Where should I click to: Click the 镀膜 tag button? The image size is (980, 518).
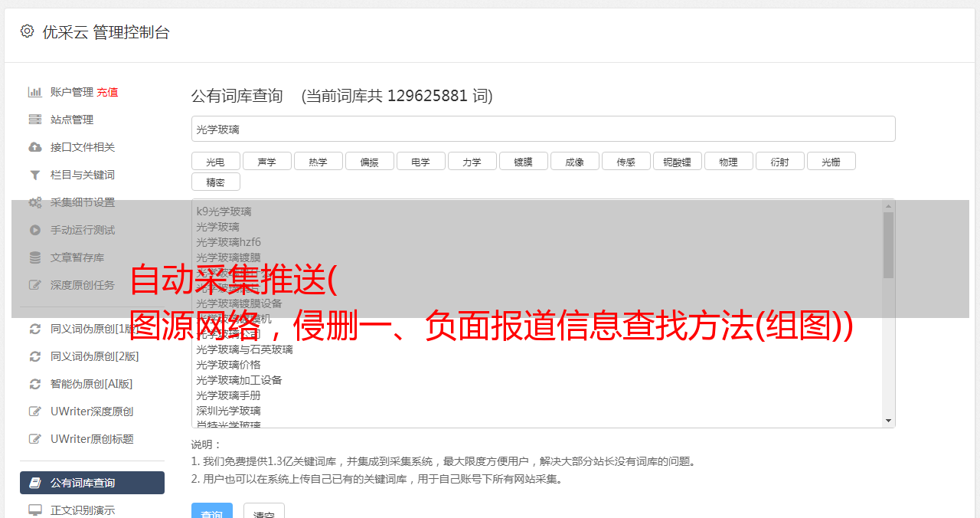pos(523,161)
